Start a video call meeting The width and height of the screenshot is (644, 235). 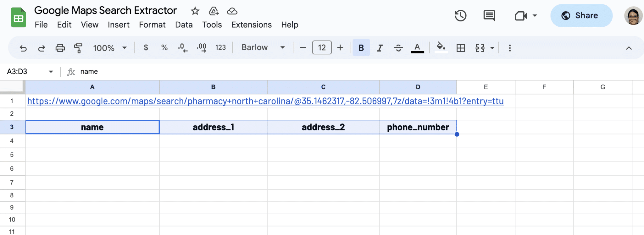point(521,16)
